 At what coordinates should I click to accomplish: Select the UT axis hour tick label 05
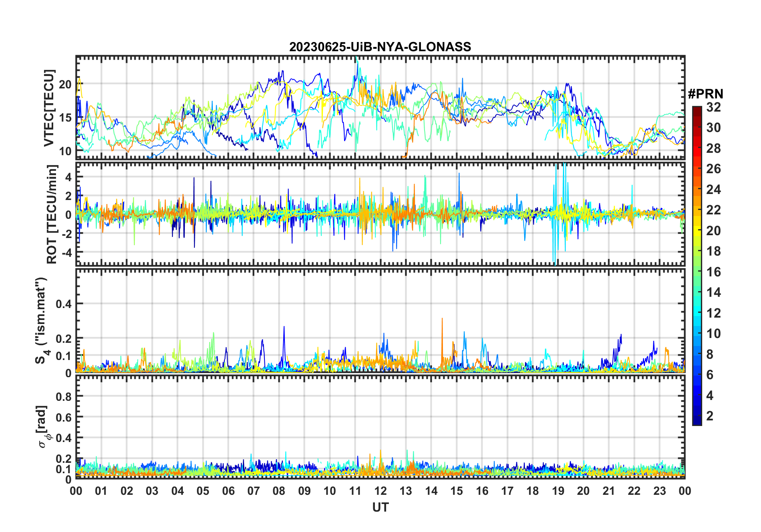click(x=203, y=491)
